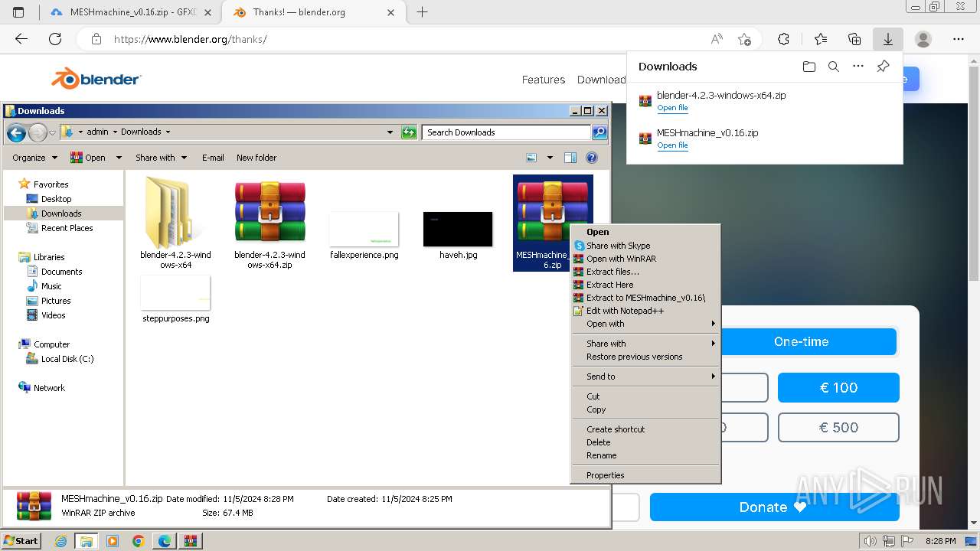Toggle the Downloads toolbar button
Viewport: 980px width, 551px height.
click(888, 39)
